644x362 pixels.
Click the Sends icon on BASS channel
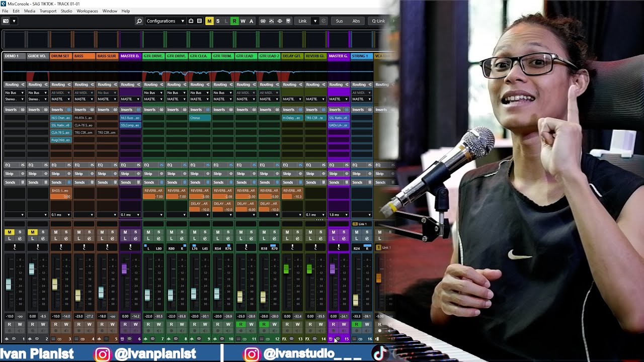coord(92,182)
